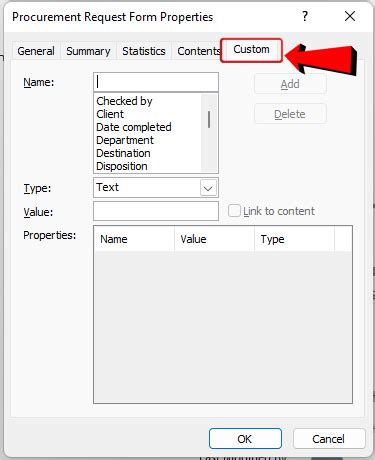Confirm with the OK button
375x460 pixels.
[245, 439]
